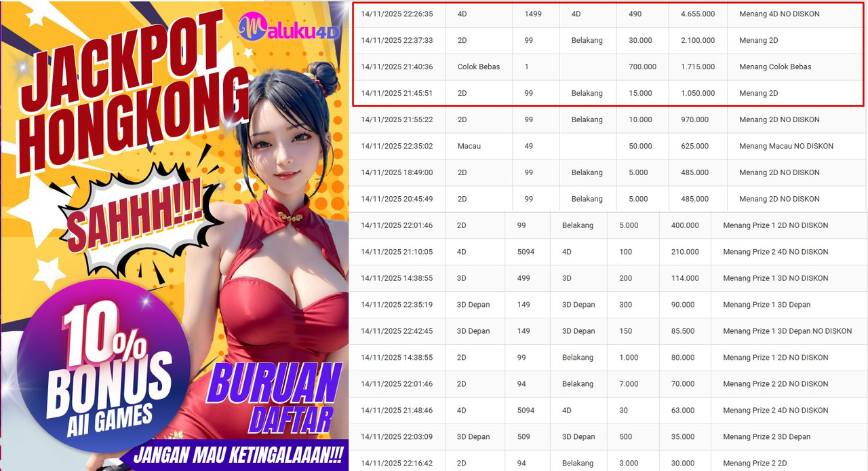This screenshot has height=471, width=868.
Task: Click the Macau game type cell
Action: point(469,146)
